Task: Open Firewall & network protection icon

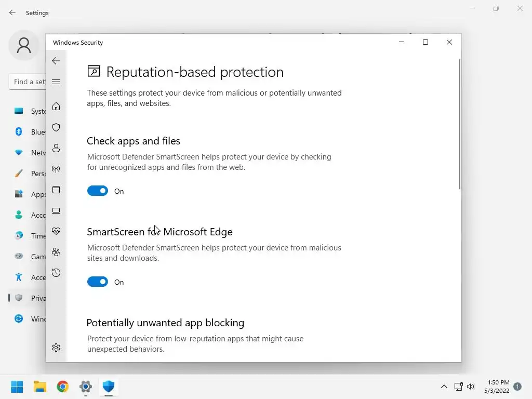Action: pyautogui.click(x=56, y=169)
